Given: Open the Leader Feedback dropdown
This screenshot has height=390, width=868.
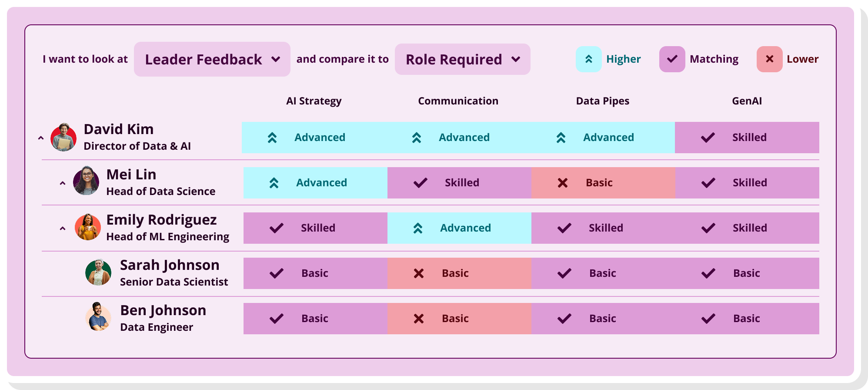Looking at the screenshot, I should [212, 59].
